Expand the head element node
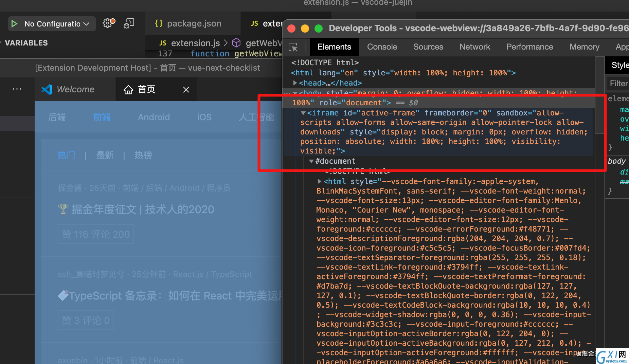This screenshot has width=629, height=364. click(x=295, y=83)
